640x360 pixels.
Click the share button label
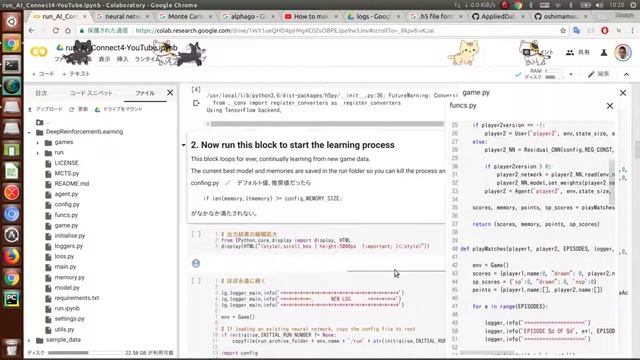584,52
